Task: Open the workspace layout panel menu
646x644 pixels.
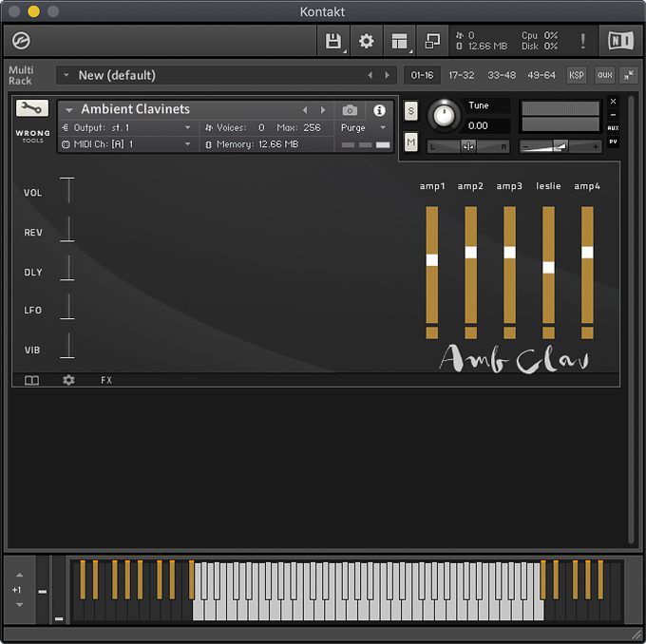Action: [399, 42]
